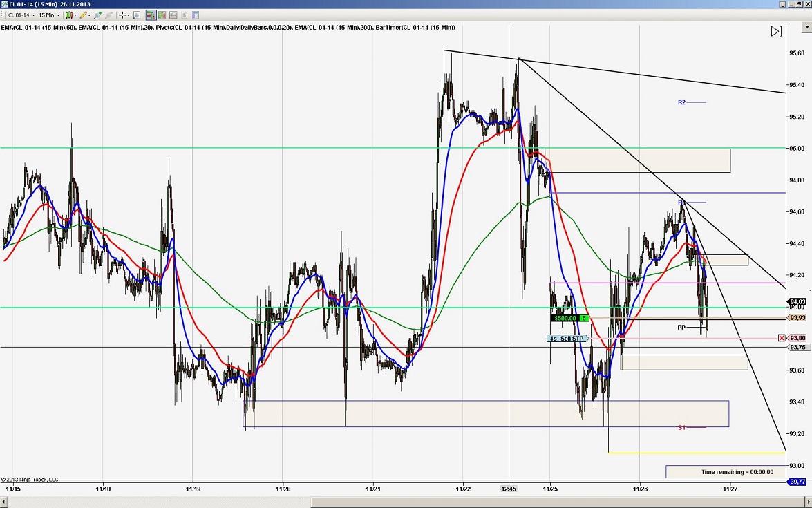Open the CL 01-14 instrument dropdown
This screenshot has width=812, height=508.
32,15
